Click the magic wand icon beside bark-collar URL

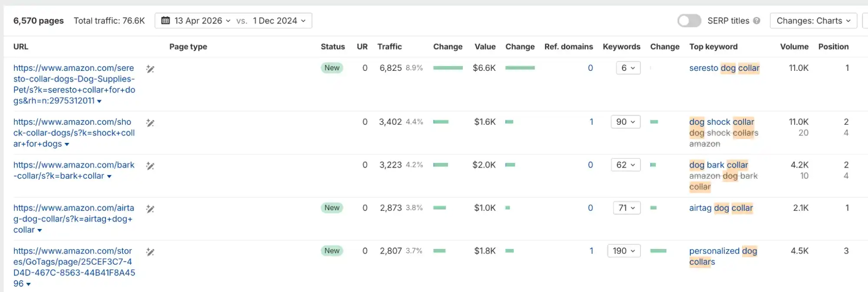point(150,166)
